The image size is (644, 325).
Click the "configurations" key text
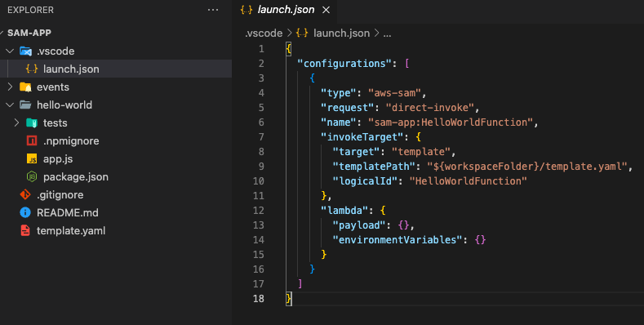pyautogui.click(x=344, y=64)
